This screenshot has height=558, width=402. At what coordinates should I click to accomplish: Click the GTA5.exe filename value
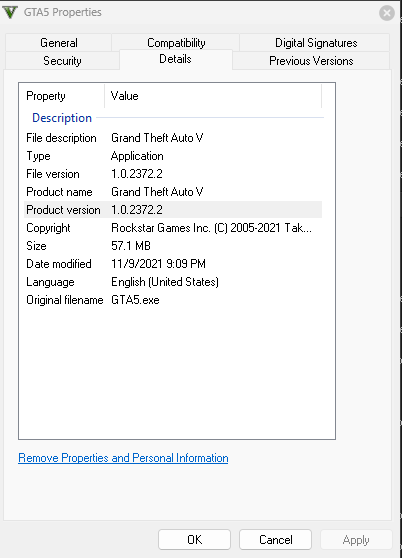coord(135,300)
